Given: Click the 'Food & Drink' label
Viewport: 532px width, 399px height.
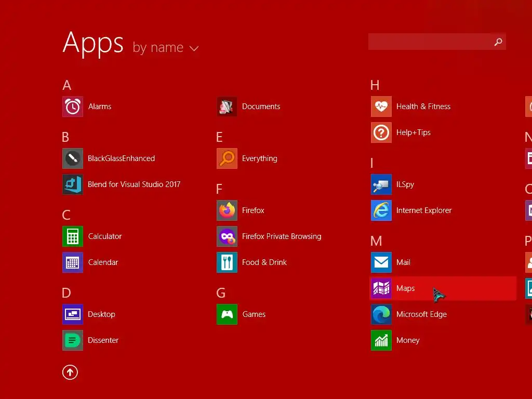Looking at the screenshot, I should tap(264, 262).
